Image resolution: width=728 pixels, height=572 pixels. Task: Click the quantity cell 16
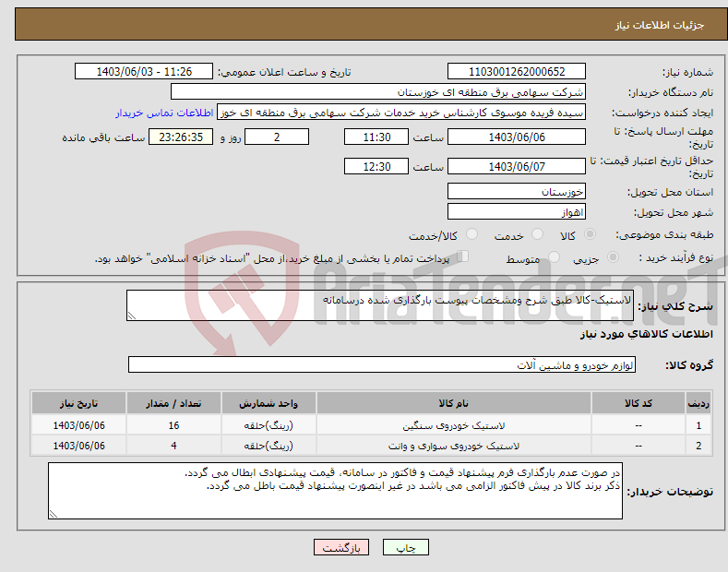coord(173,425)
